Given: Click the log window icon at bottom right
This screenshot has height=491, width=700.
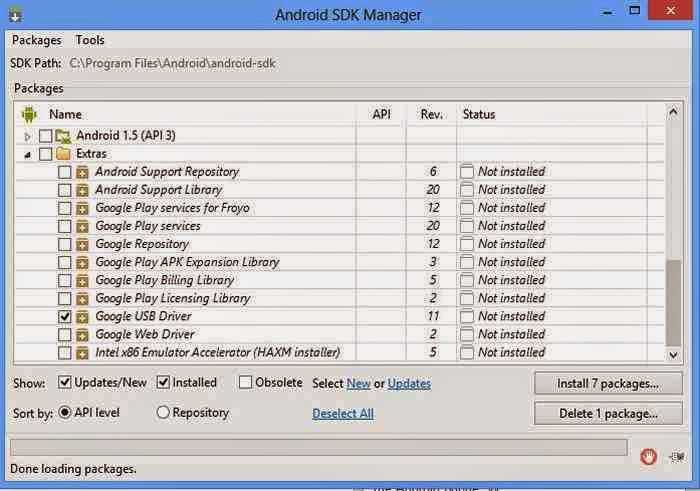Looking at the screenshot, I should [x=676, y=456].
